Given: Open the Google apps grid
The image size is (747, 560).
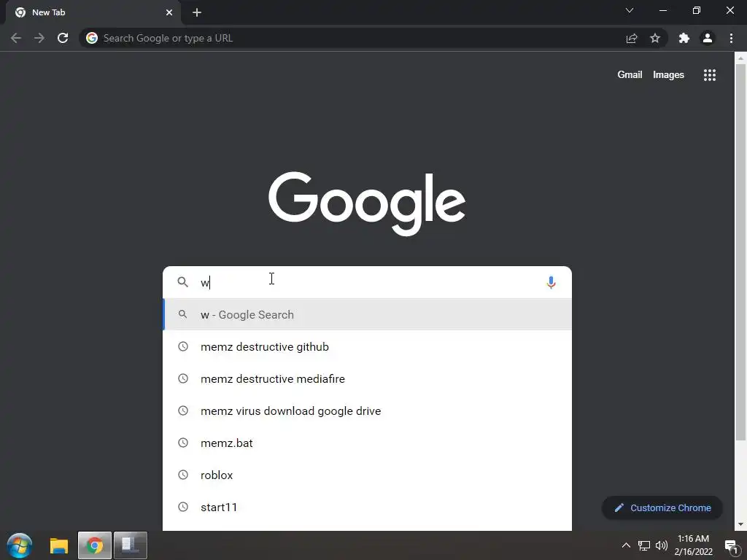Looking at the screenshot, I should [x=709, y=75].
